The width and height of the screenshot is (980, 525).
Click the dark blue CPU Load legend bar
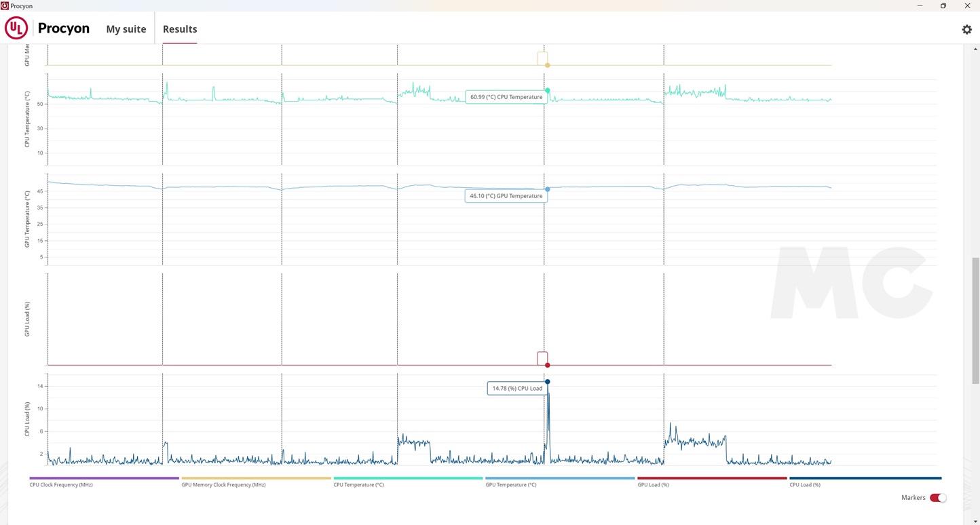pyautogui.click(x=865, y=478)
